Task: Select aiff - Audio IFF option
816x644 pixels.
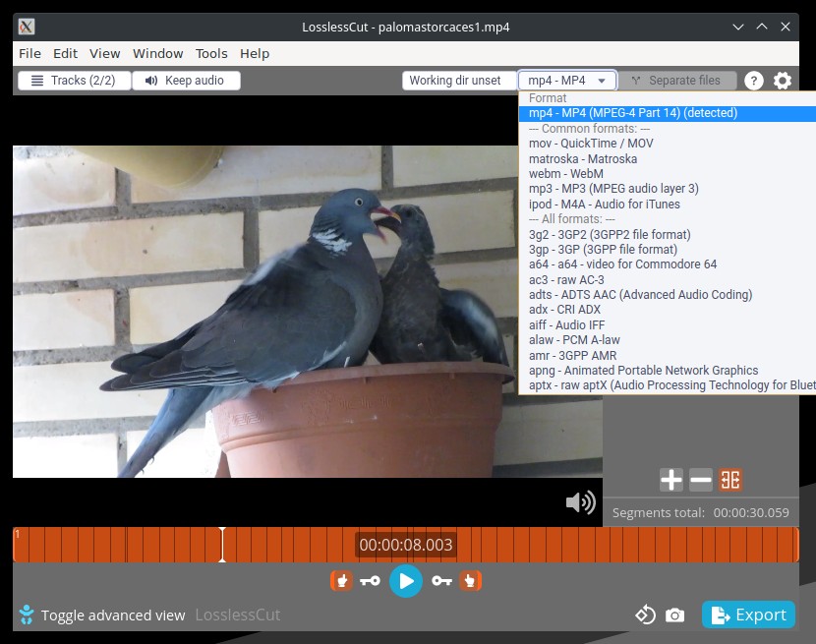Action: (x=668, y=324)
